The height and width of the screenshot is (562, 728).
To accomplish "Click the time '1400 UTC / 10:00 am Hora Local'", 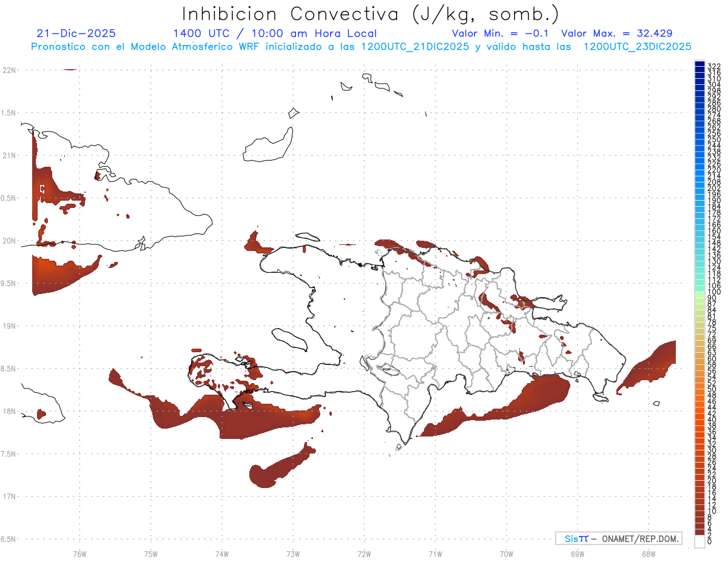I will click(x=275, y=33).
